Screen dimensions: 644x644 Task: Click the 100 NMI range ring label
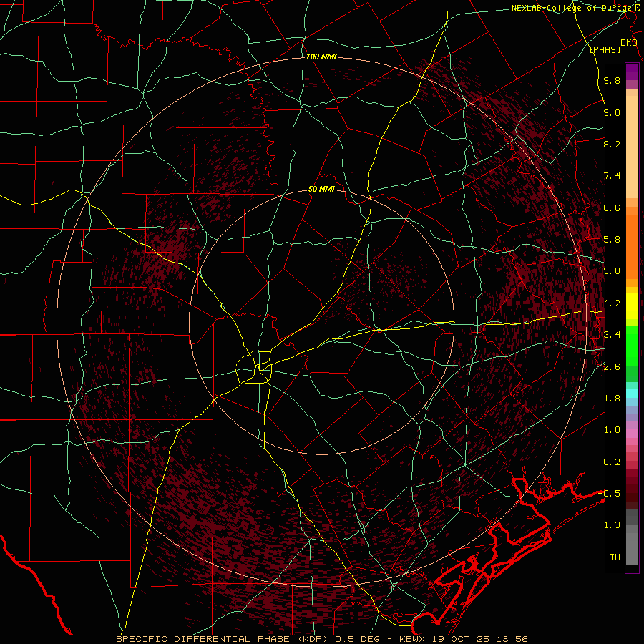pyautogui.click(x=321, y=57)
